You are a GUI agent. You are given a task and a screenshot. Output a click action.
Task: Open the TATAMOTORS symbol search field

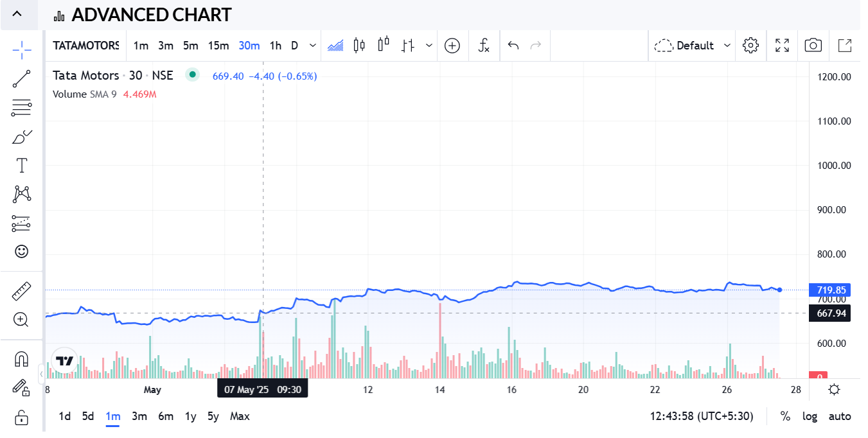tap(86, 46)
